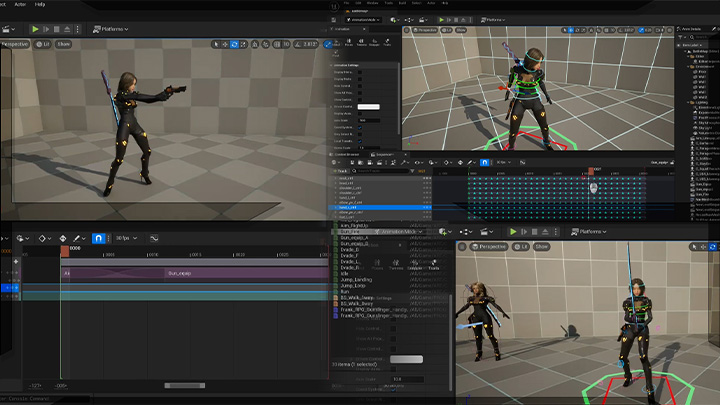This screenshot has height=405, width=720.
Task: Open the add-content cube icon lower-right toolbar
Action: (444, 232)
